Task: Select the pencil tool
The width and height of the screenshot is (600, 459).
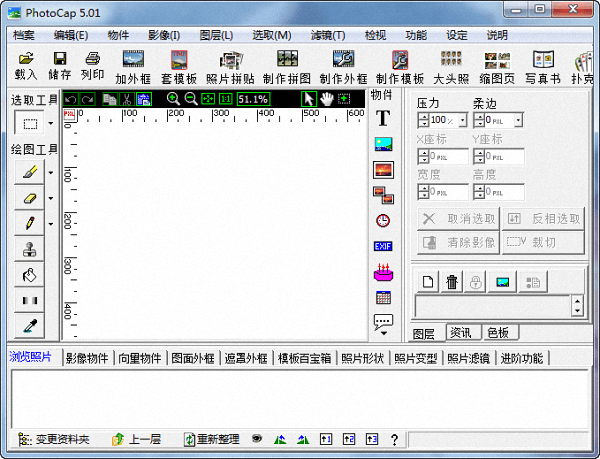Action: point(29,224)
